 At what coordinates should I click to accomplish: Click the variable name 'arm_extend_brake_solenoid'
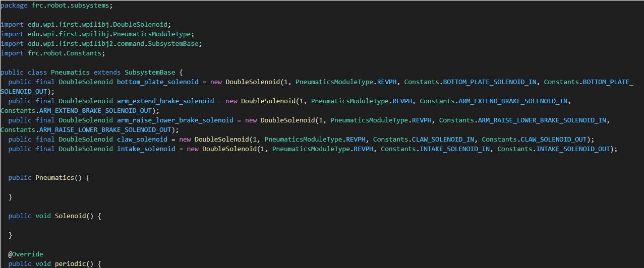pyautogui.click(x=165, y=101)
